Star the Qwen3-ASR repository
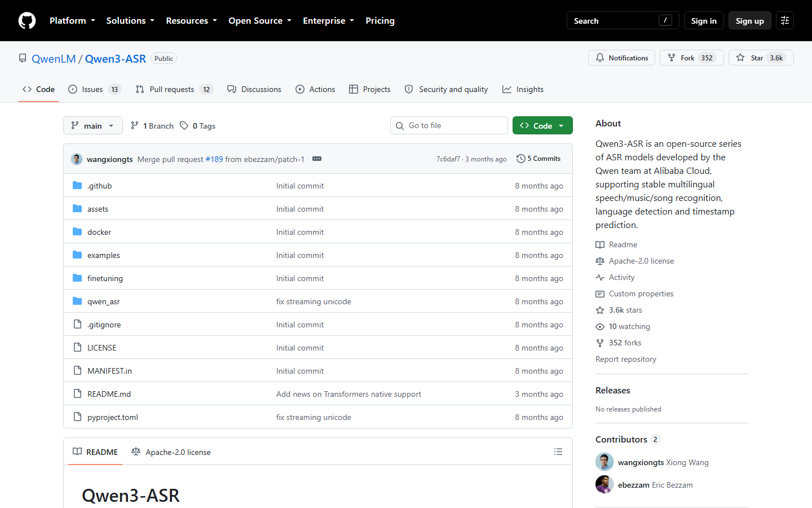Image resolution: width=812 pixels, height=508 pixels. pos(761,58)
